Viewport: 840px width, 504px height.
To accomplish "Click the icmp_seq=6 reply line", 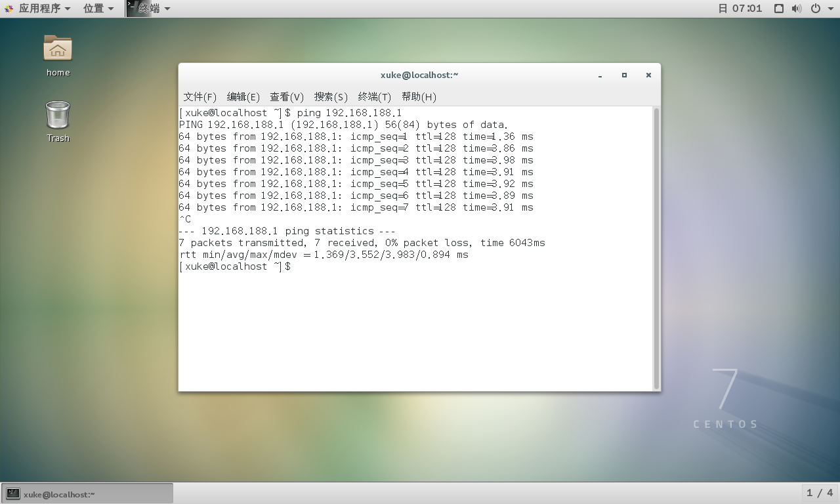I will click(356, 196).
